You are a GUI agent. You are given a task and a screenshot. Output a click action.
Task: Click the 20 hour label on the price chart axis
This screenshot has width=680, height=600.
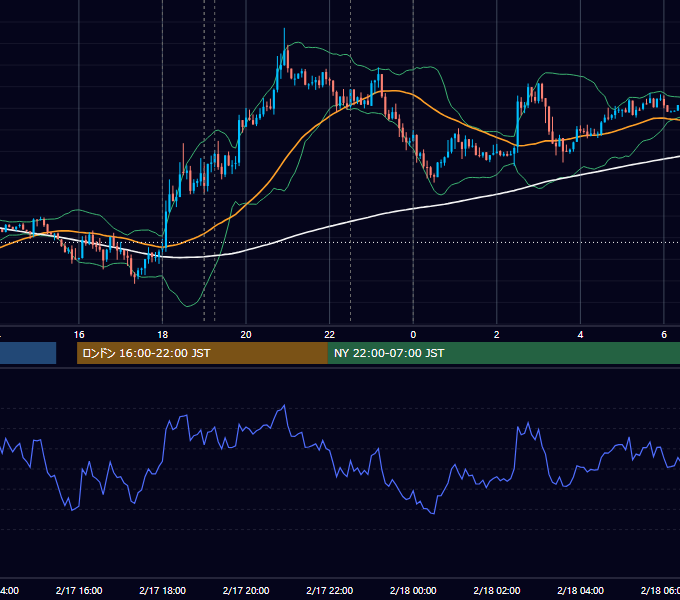click(246, 335)
